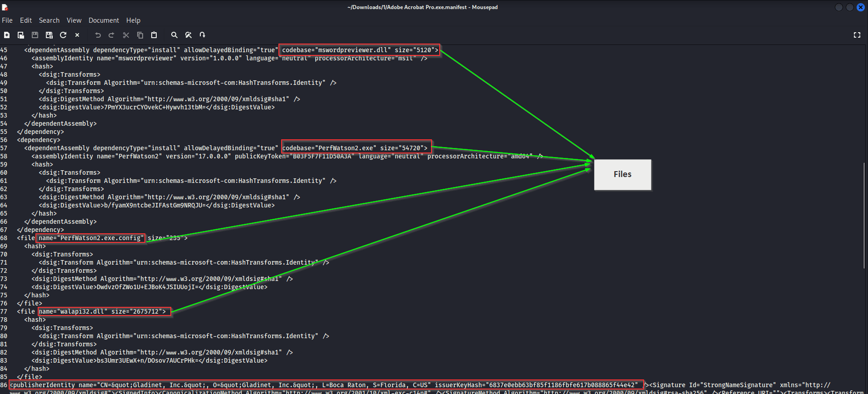The image size is (868, 394).
Task: Open the File menu
Action: [7, 20]
